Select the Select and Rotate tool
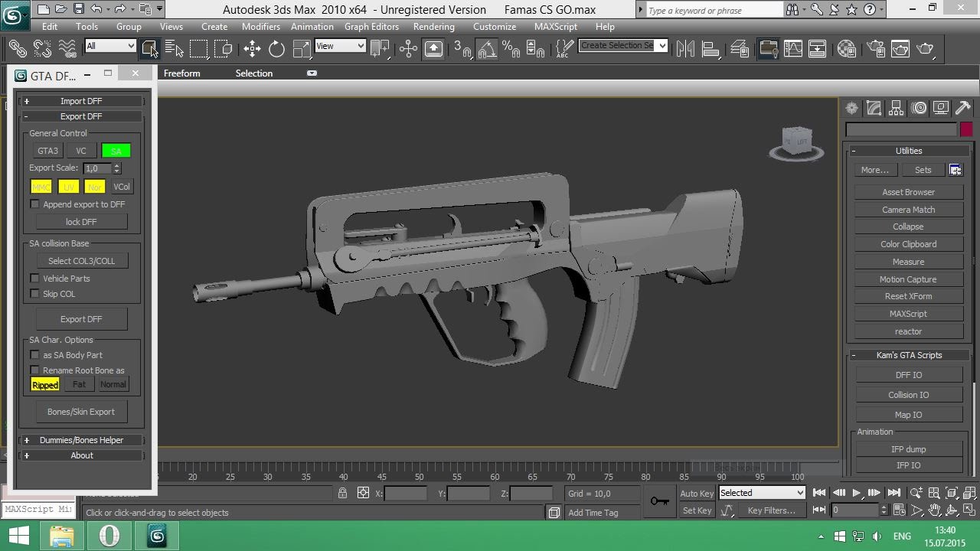The image size is (980, 551). pyautogui.click(x=276, y=49)
